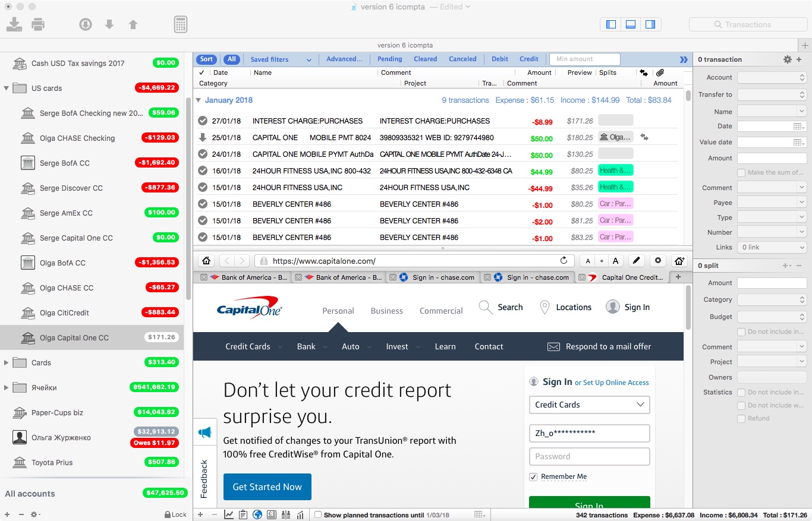
Task: Click the Sort button
Action: 206,59
